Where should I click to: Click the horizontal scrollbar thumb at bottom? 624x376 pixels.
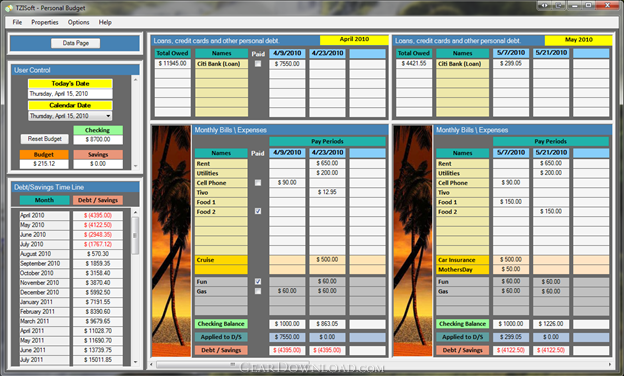232,364
